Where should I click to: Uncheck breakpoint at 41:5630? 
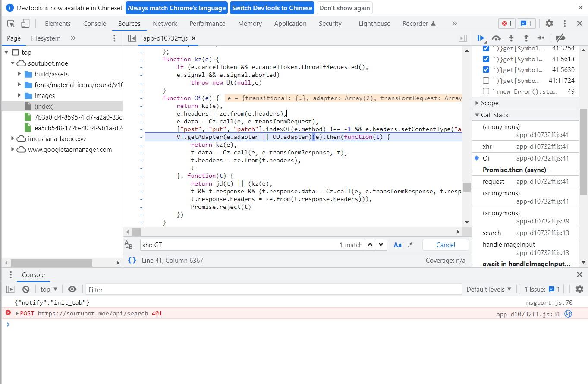(x=486, y=70)
